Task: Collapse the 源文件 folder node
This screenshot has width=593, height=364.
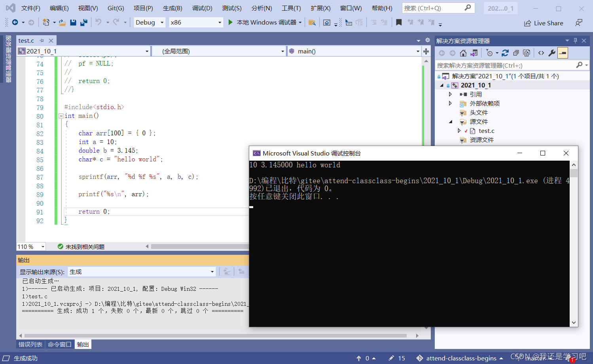Action: 451,122
